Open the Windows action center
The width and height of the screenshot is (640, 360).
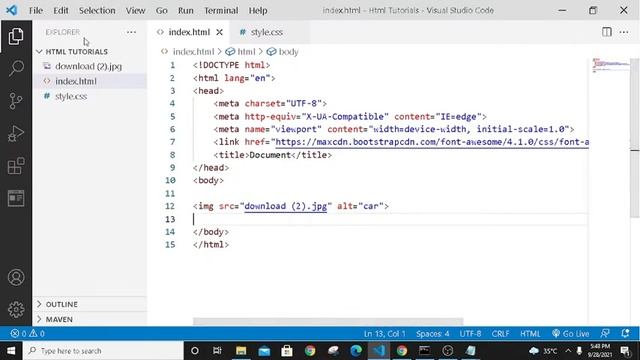624,351
